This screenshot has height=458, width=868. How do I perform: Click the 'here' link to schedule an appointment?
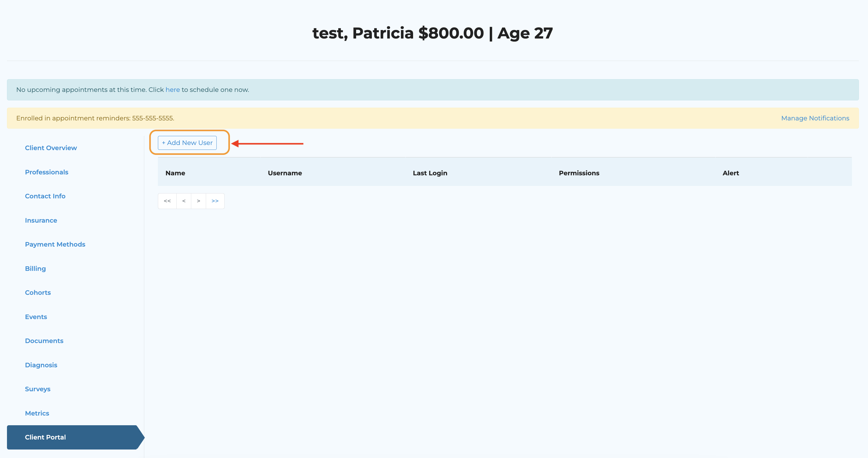[172, 90]
